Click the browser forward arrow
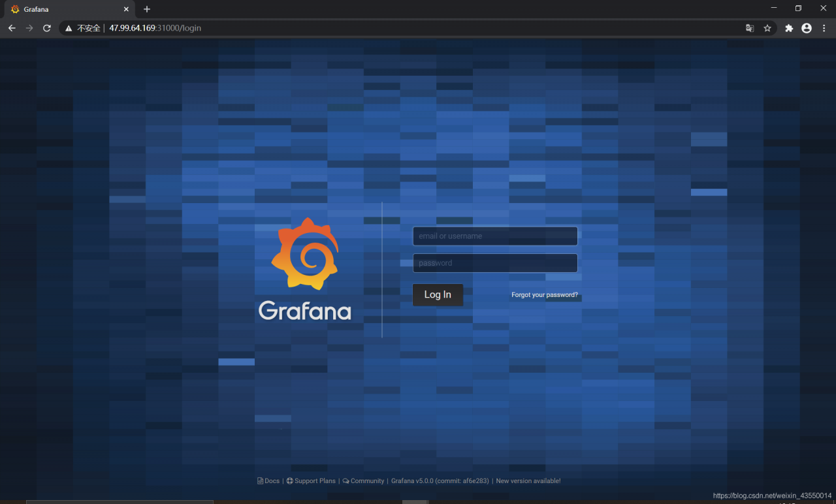This screenshot has width=836, height=504. click(29, 28)
